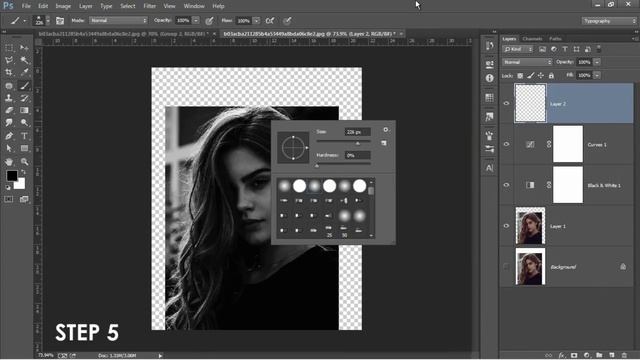Select the Dodge tool
Image resolution: width=640 pixels, height=360 pixels.
24,122
